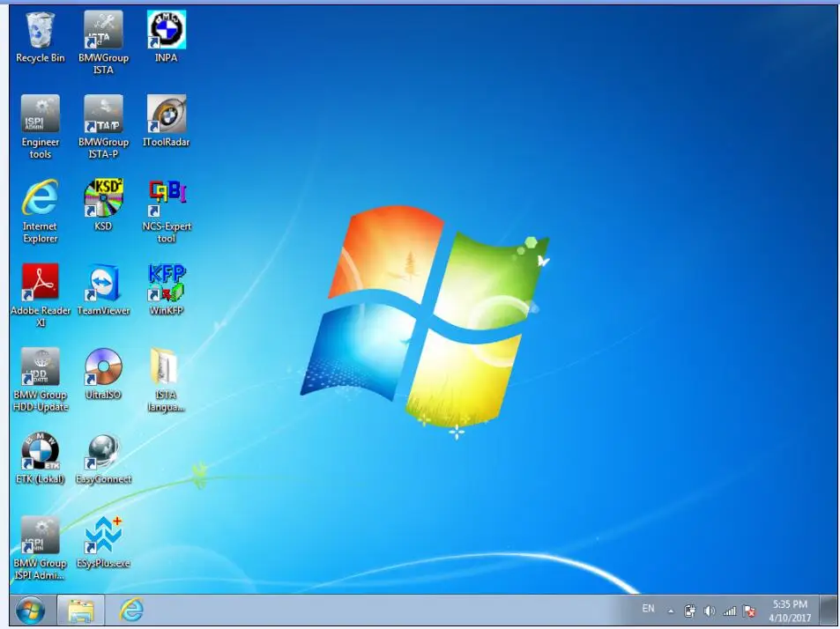Click the EN language indicator

click(648, 609)
